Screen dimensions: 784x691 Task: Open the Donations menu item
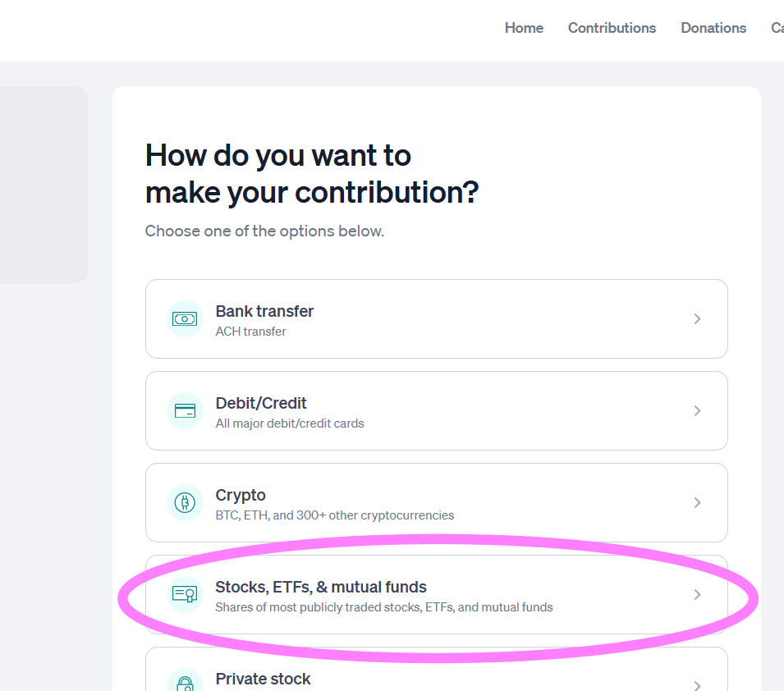[x=713, y=28]
